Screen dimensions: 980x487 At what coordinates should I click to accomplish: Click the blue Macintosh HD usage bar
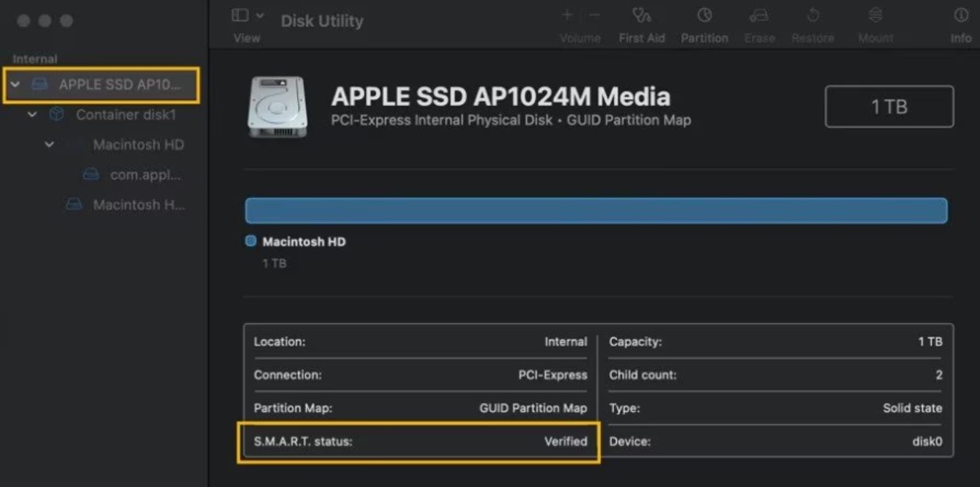[596, 211]
